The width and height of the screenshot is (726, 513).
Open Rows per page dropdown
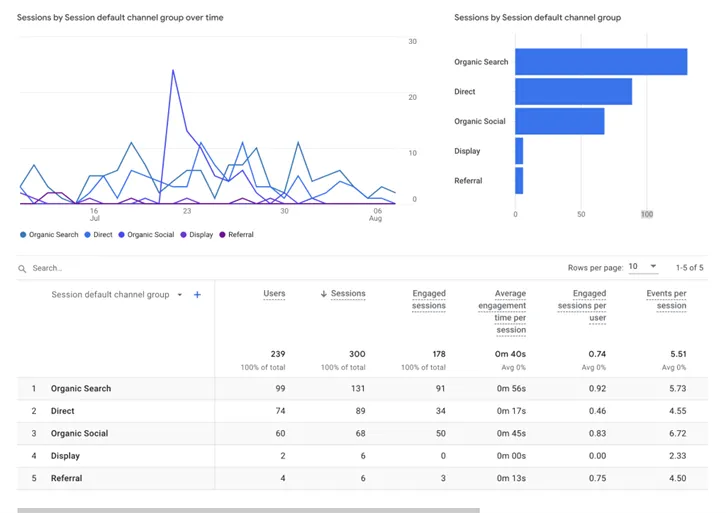click(x=643, y=267)
